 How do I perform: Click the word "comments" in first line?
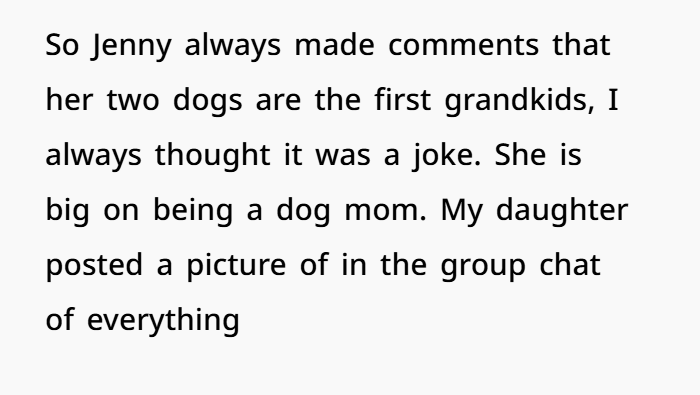tap(464, 46)
